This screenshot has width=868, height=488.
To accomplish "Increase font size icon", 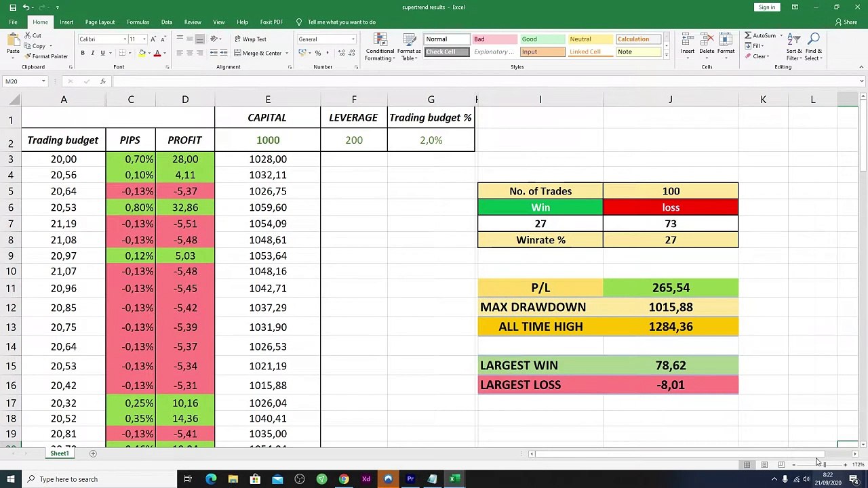I will tap(153, 39).
